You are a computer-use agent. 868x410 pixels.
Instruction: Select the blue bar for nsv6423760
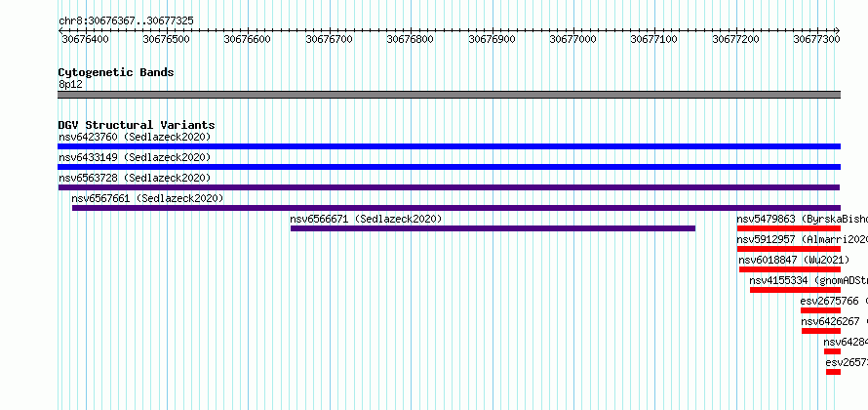point(449,146)
